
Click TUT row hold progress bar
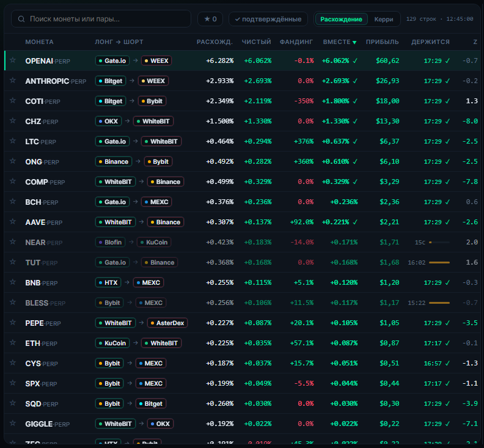(439, 262)
